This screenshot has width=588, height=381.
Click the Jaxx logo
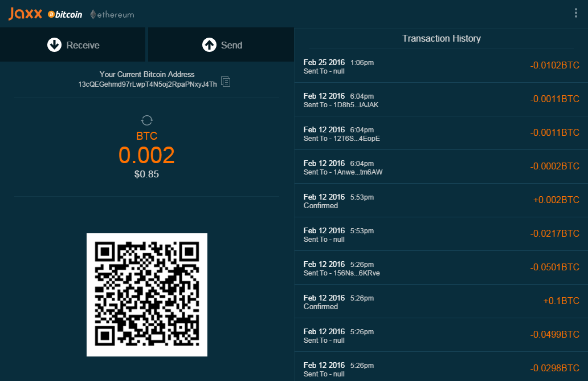[x=25, y=14]
